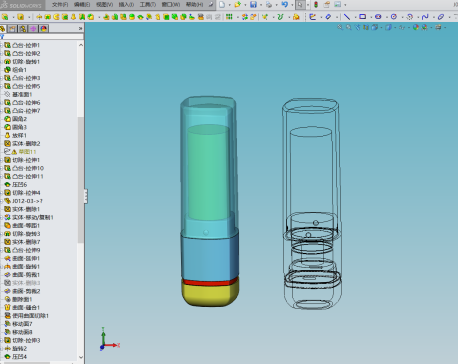Switch to the FeatureManager design tree tab
Viewport: 458px width, 364px height.
click(3, 29)
